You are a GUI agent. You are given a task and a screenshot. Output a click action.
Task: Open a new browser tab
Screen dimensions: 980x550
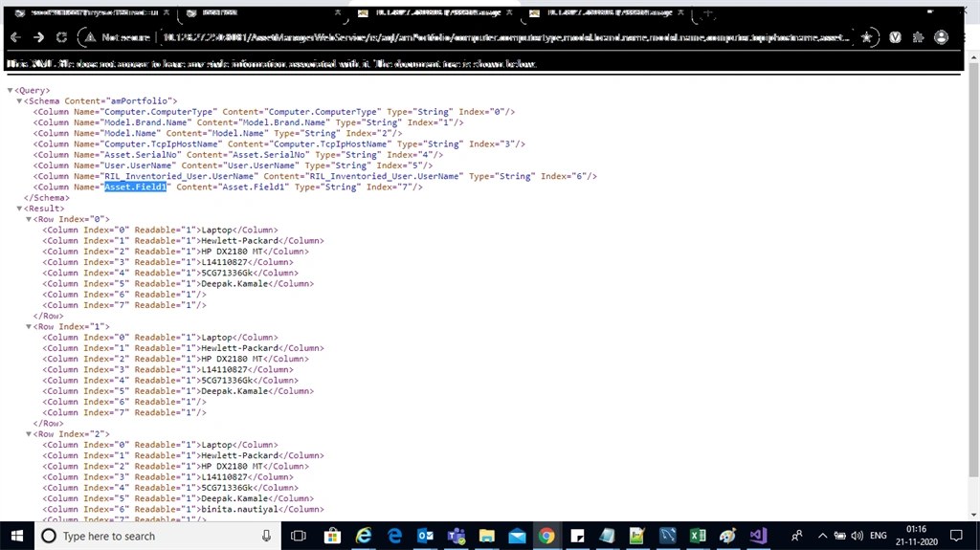click(707, 13)
